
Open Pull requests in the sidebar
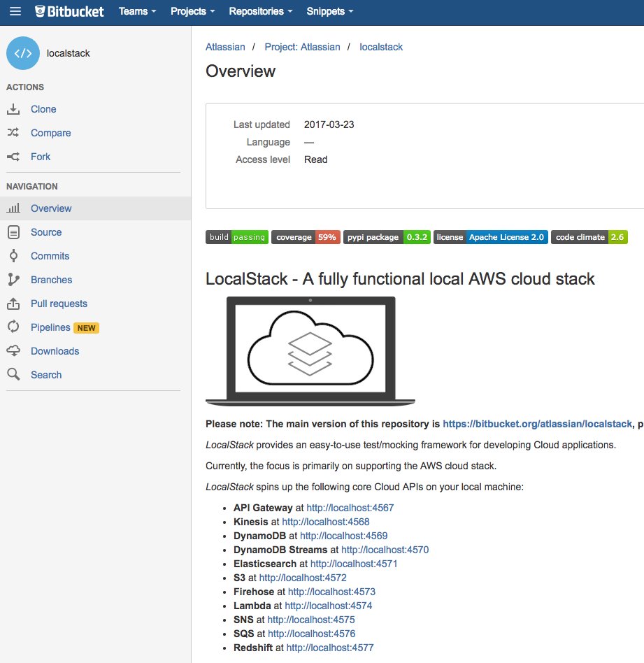[x=59, y=304]
